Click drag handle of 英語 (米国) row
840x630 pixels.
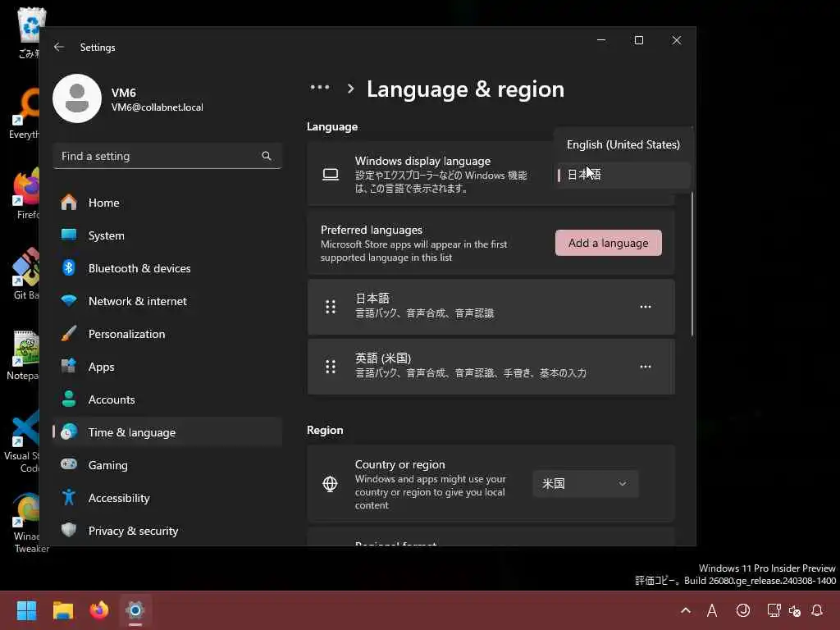click(x=331, y=367)
